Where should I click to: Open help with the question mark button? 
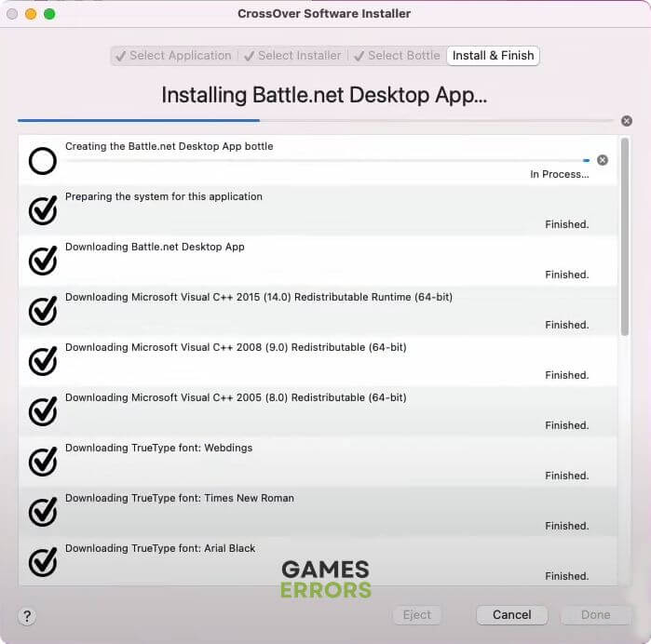[27, 616]
